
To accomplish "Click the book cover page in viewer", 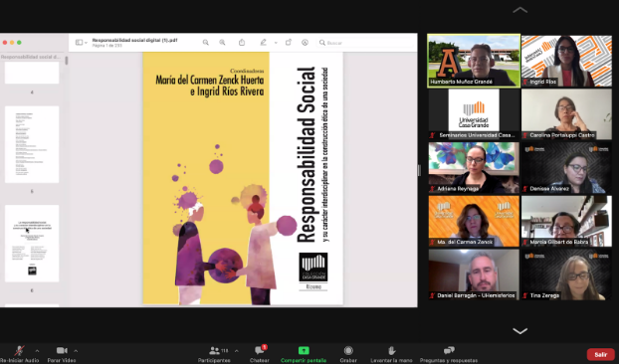I will [243, 178].
